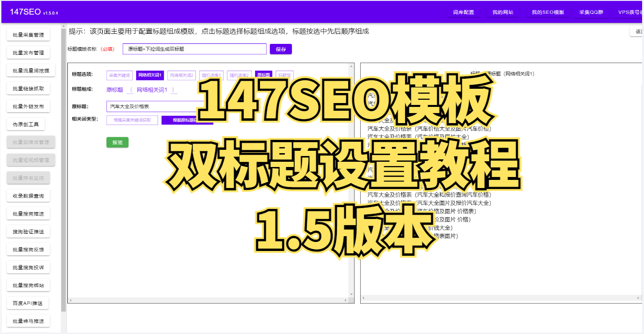
Task: Click the greyed 批量自媒体管理 entry
Action: pyautogui.click(x=31, y=142)
